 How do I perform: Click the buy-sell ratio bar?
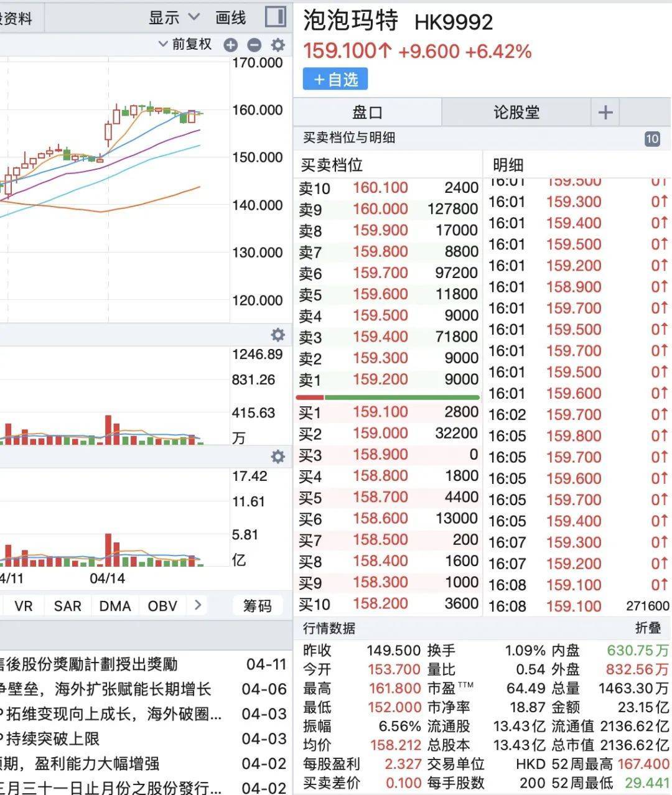[x=388, y=397]
